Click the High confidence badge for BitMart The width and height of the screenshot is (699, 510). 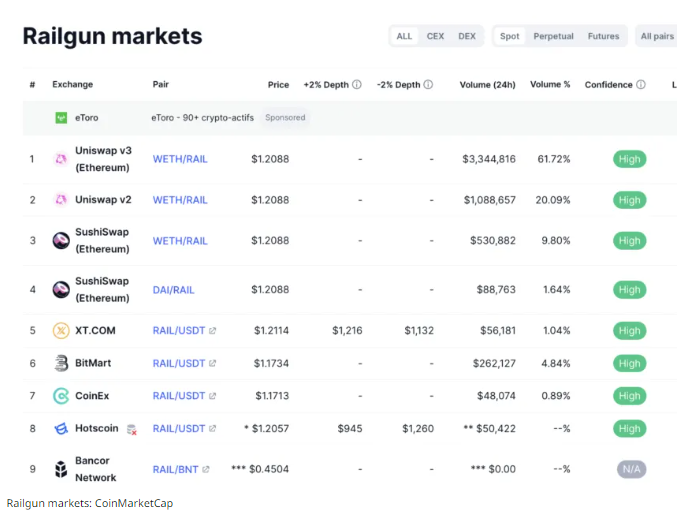click(629, 364)
